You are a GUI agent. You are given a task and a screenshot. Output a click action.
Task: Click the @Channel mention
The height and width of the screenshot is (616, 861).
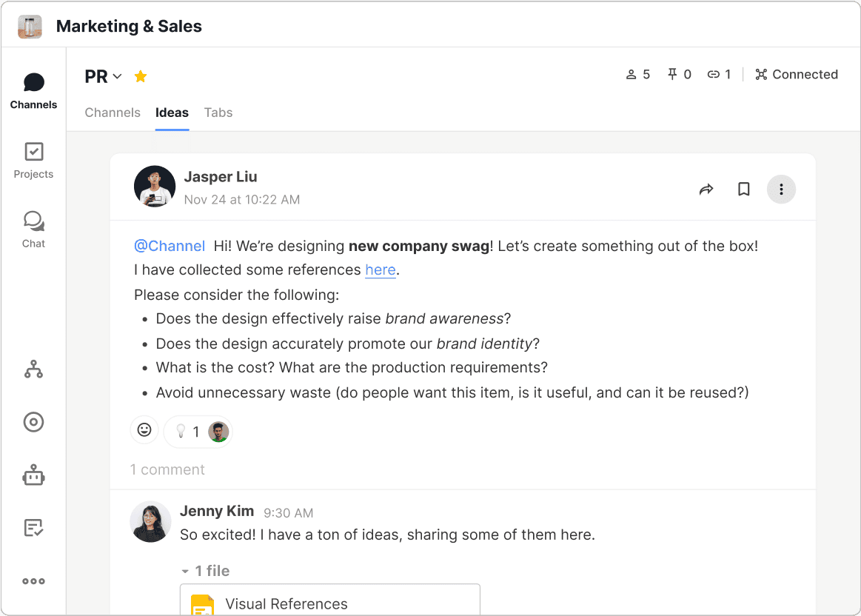point(170,246)
